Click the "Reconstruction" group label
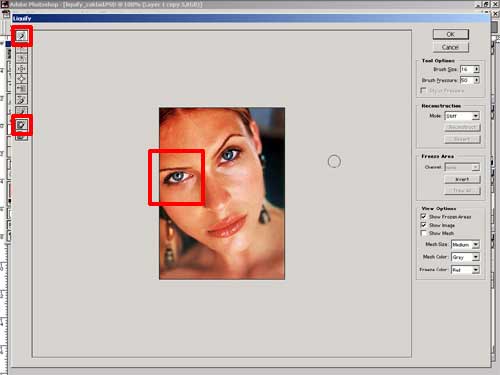The image size is (500, 375). (441, 106)
